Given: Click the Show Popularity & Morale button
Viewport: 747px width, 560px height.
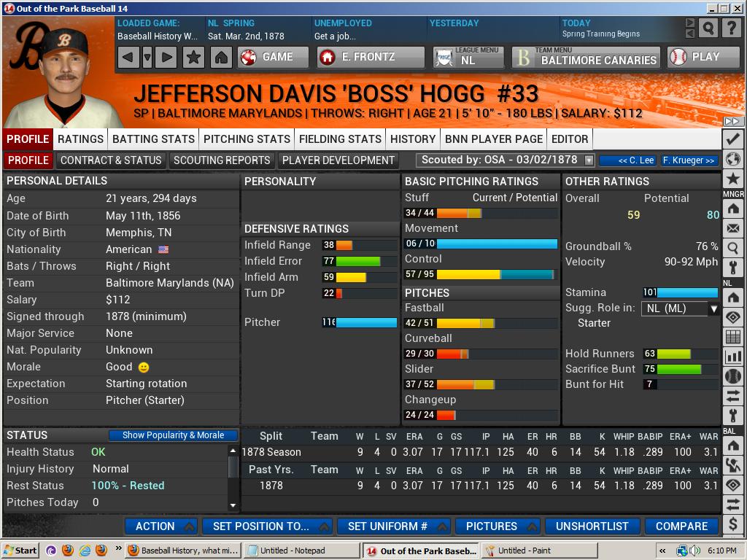Looking at the screenshot, I should (x=173, y=435).
